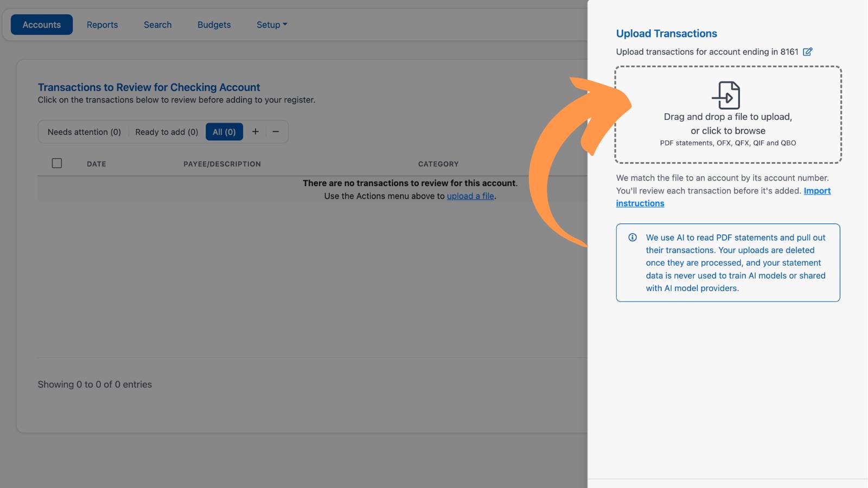This screenshot has width=868, height=488.
Task: Open the Import instructions link
Action: pyautogui.click(x=723, y=197)
